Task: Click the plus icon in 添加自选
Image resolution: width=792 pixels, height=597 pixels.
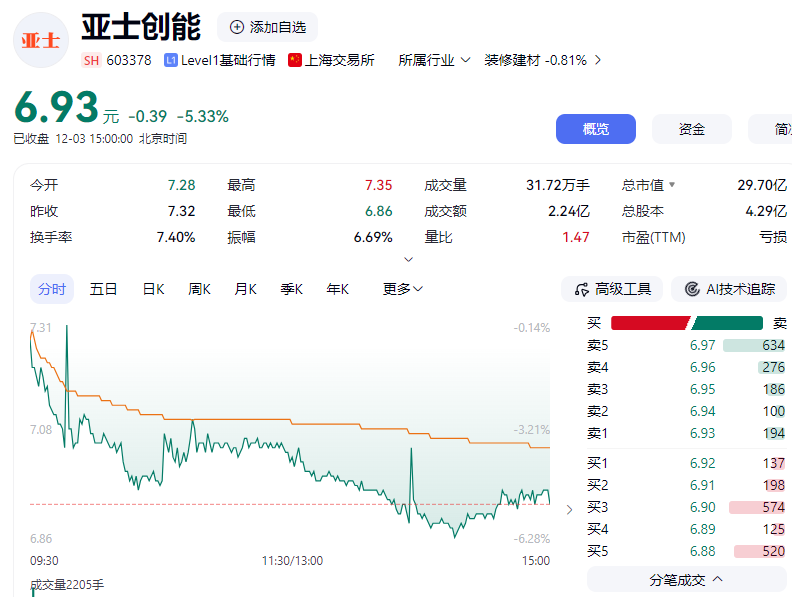Action: tap(237, 27)
